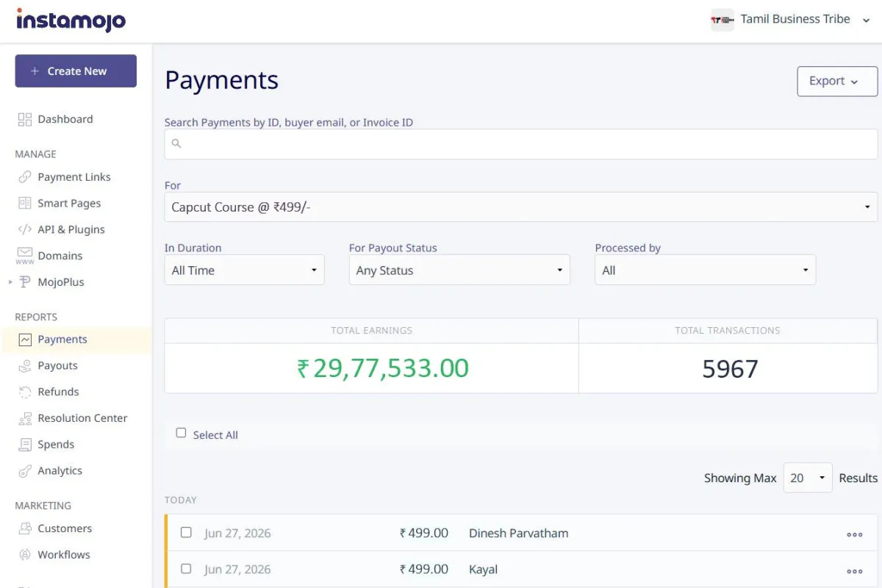Tick the checkbox for Kayal payment

coord(186,569)
